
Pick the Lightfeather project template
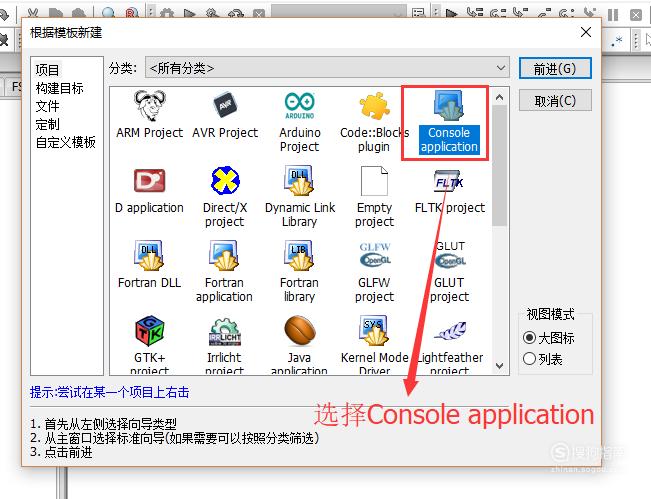click(450, 345)
